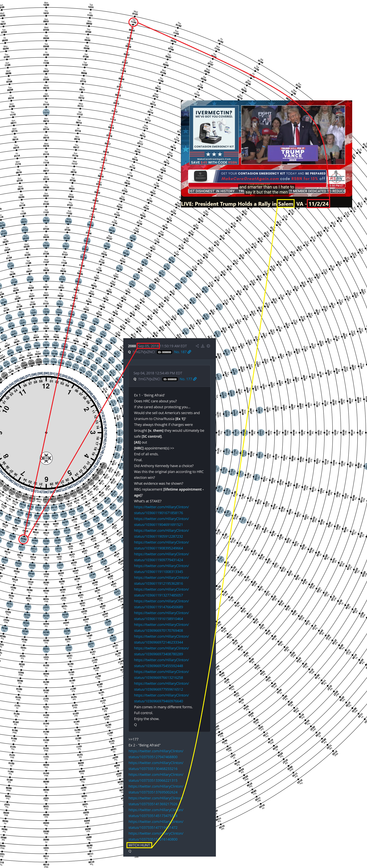
Task: Click the chain link icon beside No. 187
Action: click(189, 352)
